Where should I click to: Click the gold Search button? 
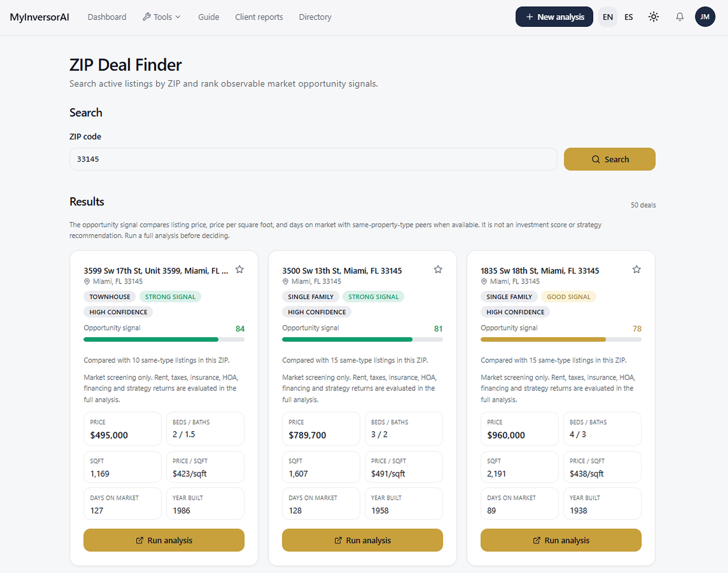(x=610, y=159)
